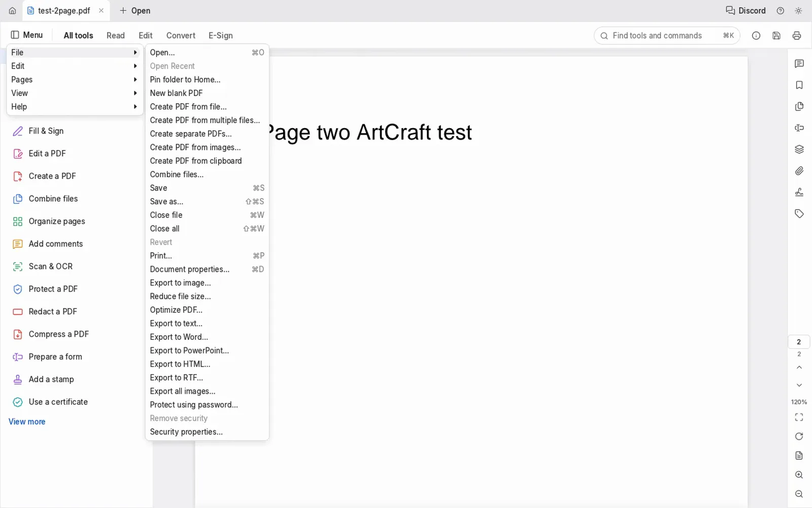This screenshot has height=508, width=812.
Task: Click the print icon in top toolbar
Action: coord(797,36)
